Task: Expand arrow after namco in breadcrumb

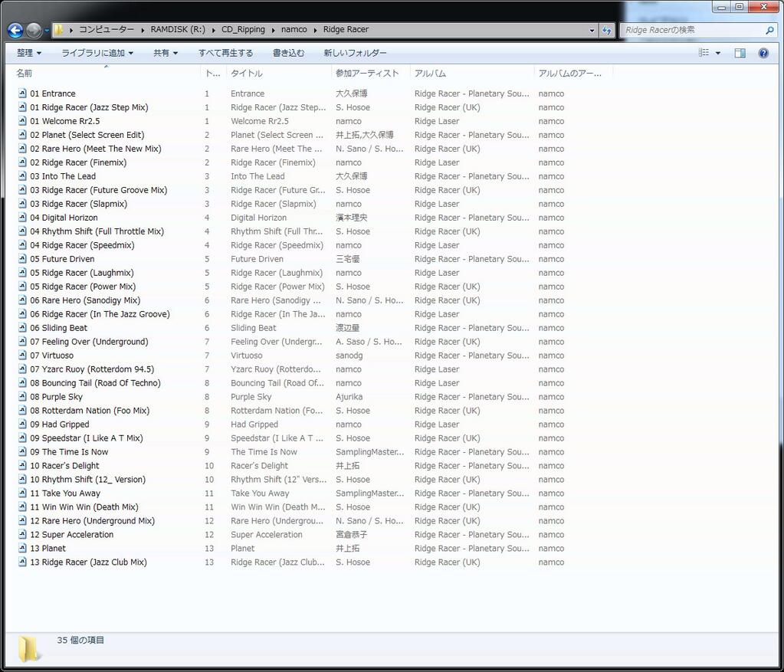Action: pyautogui.click(x=316, y=30)
